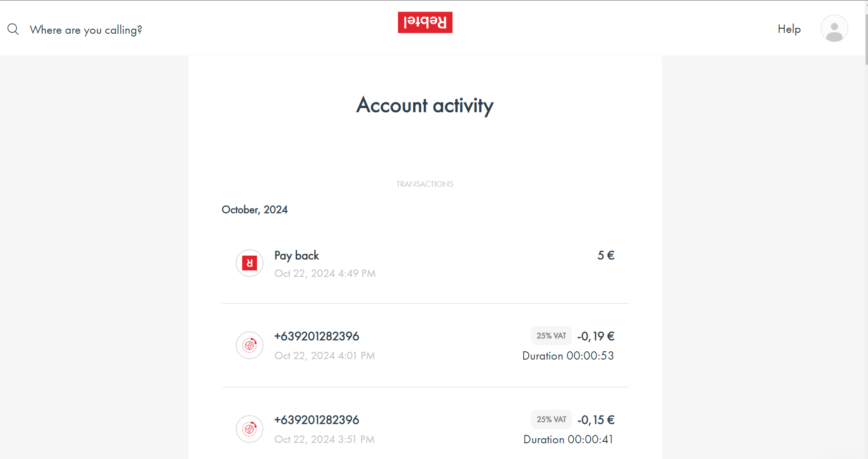Click the Duration 00:00:41 text
Image resolution: width=868 pixels, height=459 pixels.
click(568, 440)
